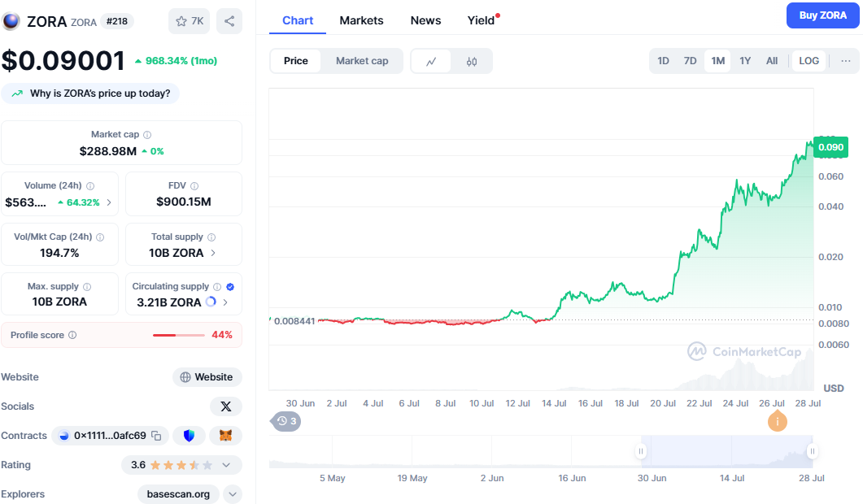Click the MetaMask fox icon
This screenshot has height=504, width=863.
[x=226, y=436]
